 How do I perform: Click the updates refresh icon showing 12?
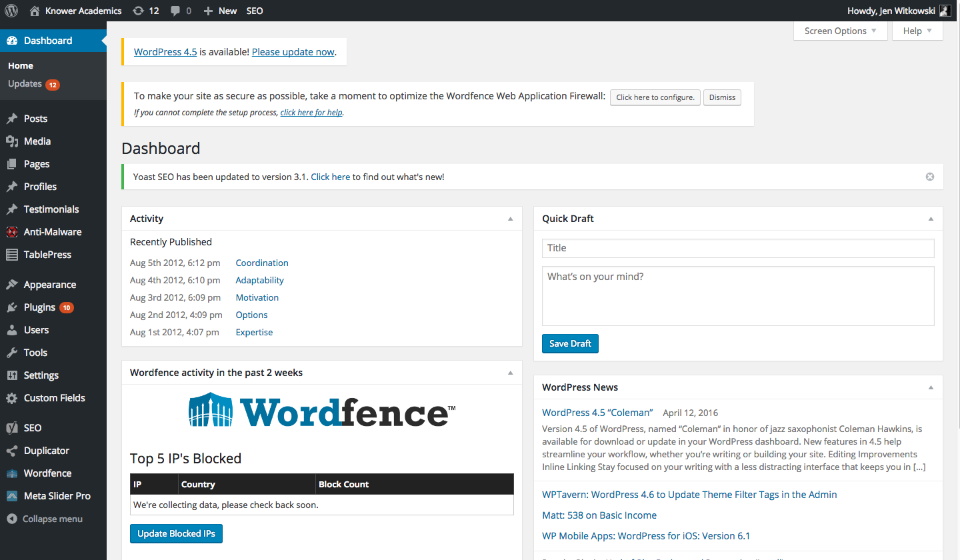pos(138,11)
